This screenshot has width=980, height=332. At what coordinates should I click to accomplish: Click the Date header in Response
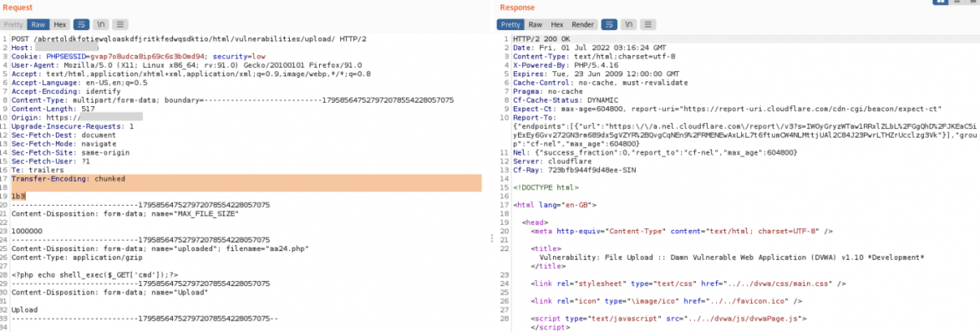(x=589, y=48)
